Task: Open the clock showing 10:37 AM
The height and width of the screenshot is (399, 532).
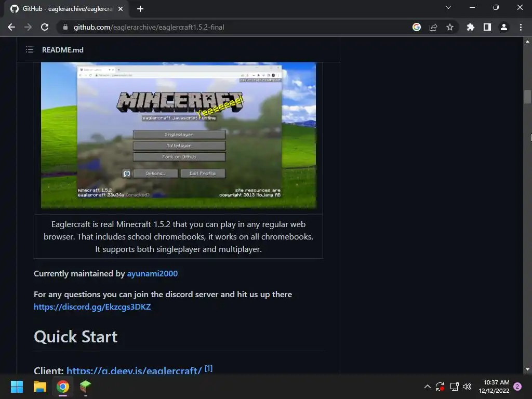Action: click(x=494, y=387)
